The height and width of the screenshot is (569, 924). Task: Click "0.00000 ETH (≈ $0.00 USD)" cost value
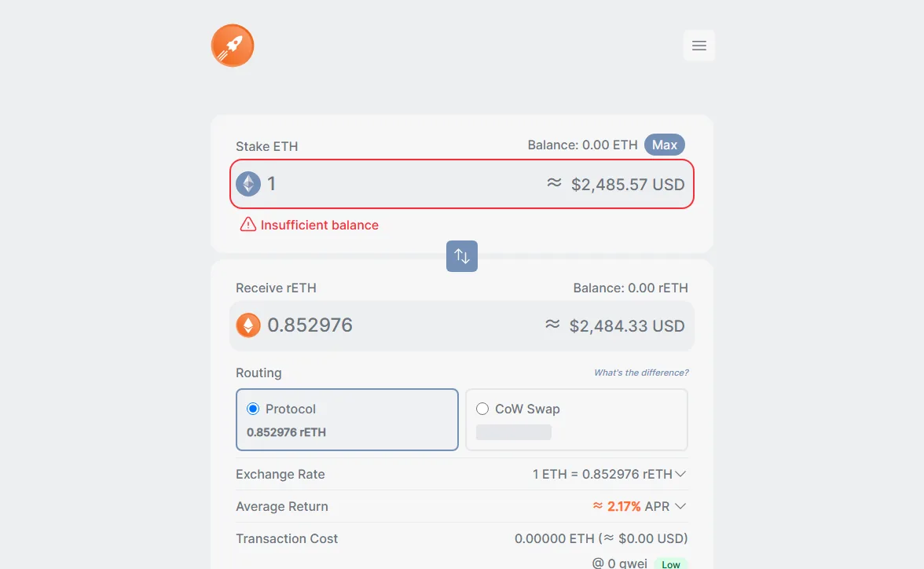click(x=601, y=538)
